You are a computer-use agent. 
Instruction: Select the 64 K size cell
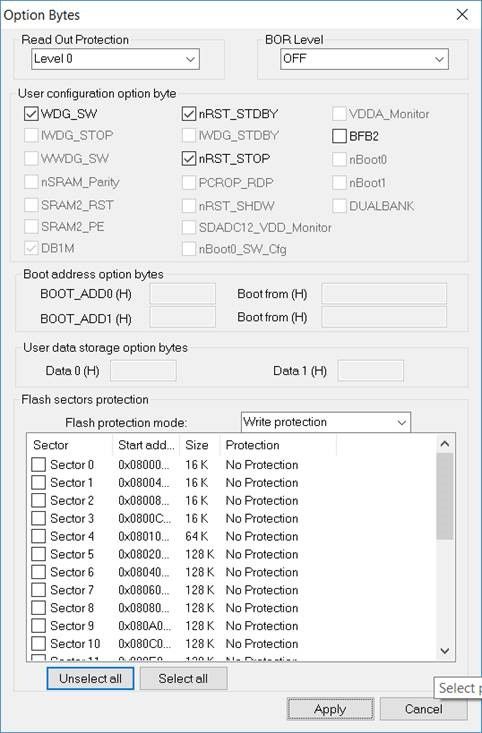[x=196, y=536]
